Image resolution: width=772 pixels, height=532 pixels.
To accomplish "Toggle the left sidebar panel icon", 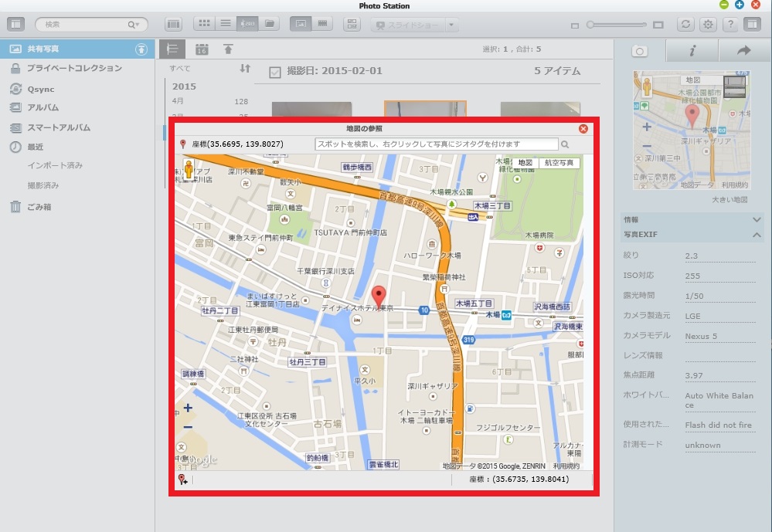I will pos(15,24).
